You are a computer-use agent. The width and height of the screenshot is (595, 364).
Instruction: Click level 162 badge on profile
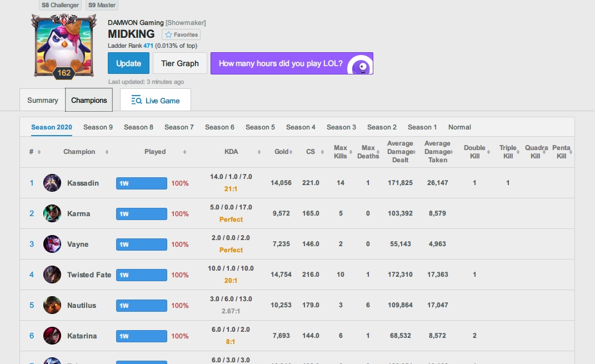click(x=64, y=73)
